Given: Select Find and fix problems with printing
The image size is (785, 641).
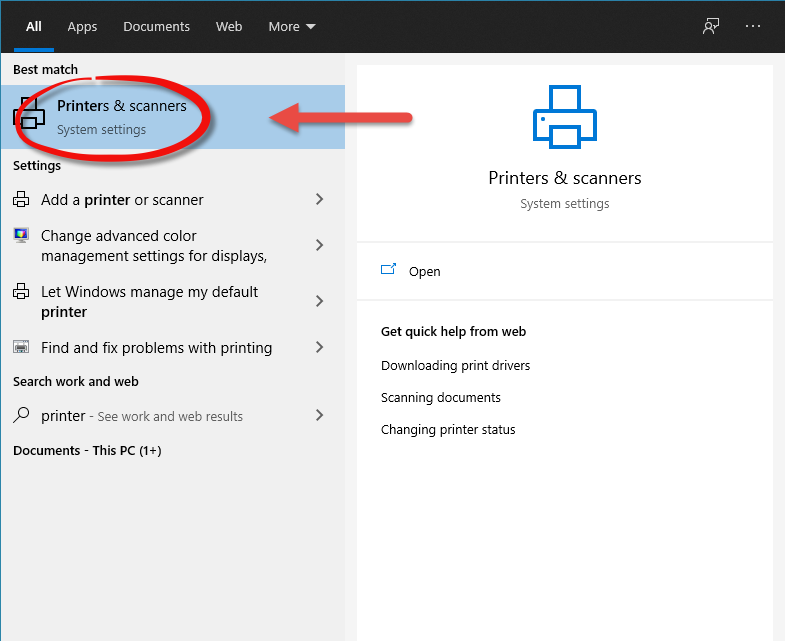Looking at the screenshot, I should (x=173, y=347).
